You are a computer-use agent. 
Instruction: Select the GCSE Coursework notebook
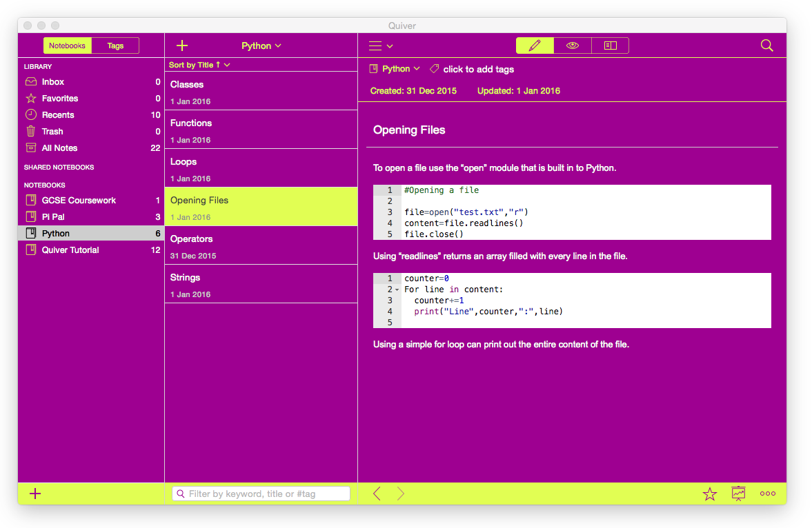click(91, 201)
